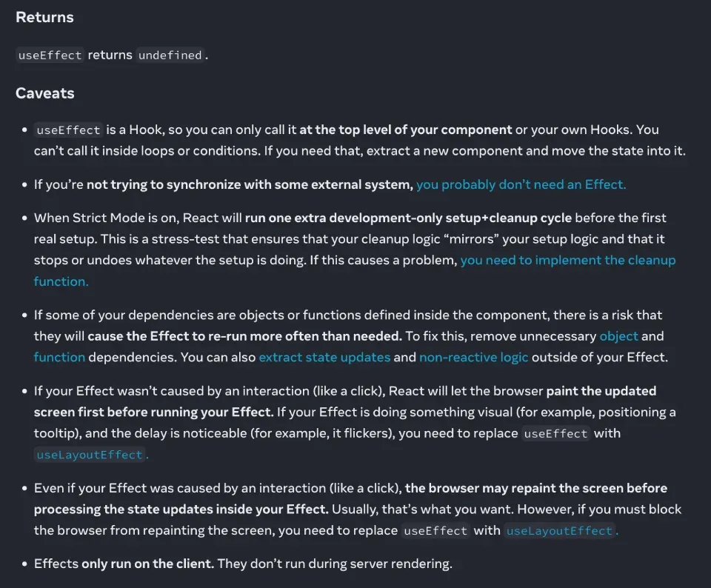711x588 pixels.
Task: Click the "function" dependencies link
Action: 59,357
